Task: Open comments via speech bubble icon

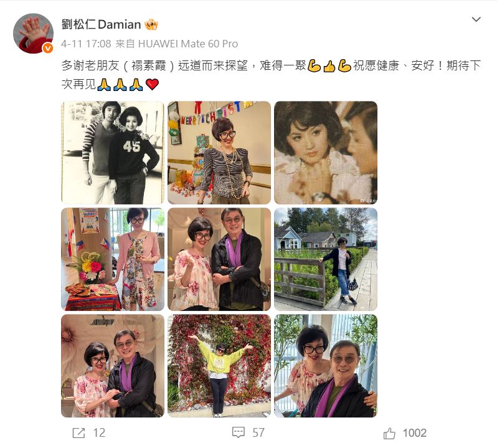Action: 239,432
